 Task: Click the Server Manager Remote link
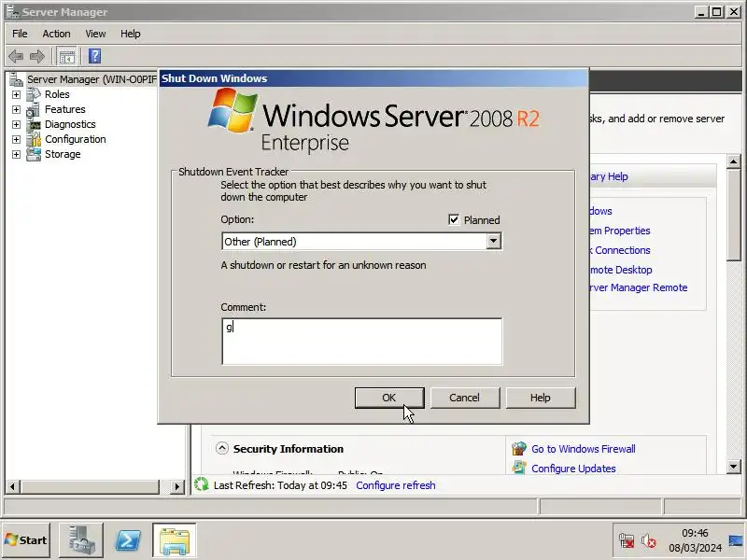point(639,287)
